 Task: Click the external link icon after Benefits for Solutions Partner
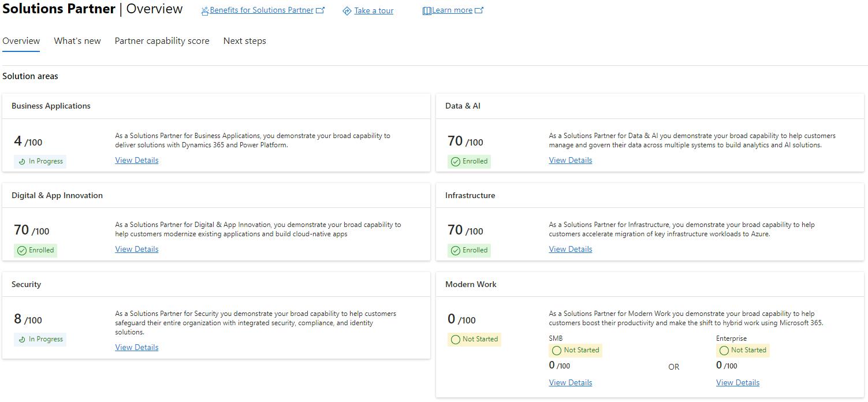tap(320, 10)
